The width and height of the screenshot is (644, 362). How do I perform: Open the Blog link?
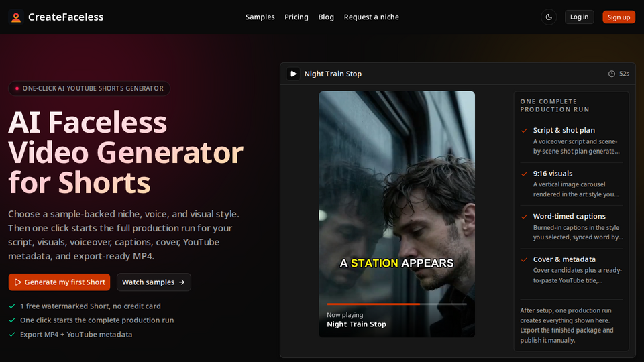click(326, 17)
